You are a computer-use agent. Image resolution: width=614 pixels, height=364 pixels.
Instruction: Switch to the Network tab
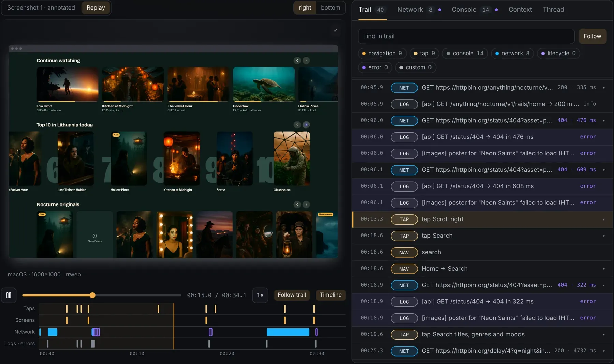coord(419,10)
